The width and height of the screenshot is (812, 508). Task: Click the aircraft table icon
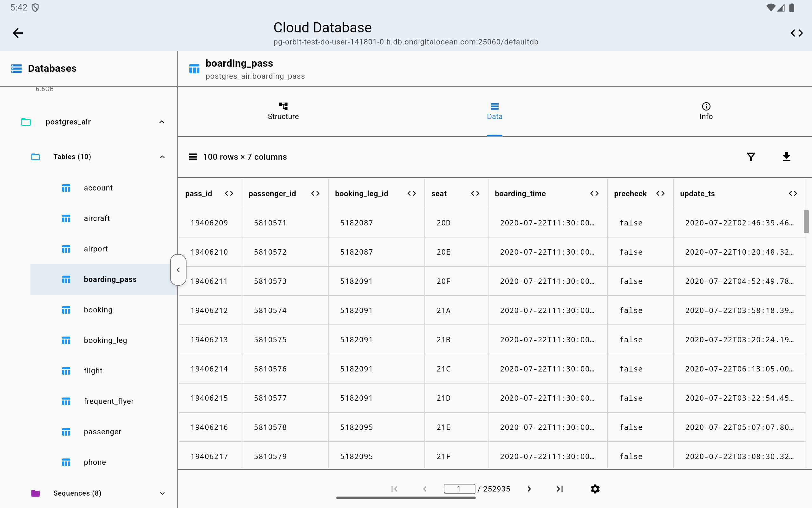click(x=66, y=219)
